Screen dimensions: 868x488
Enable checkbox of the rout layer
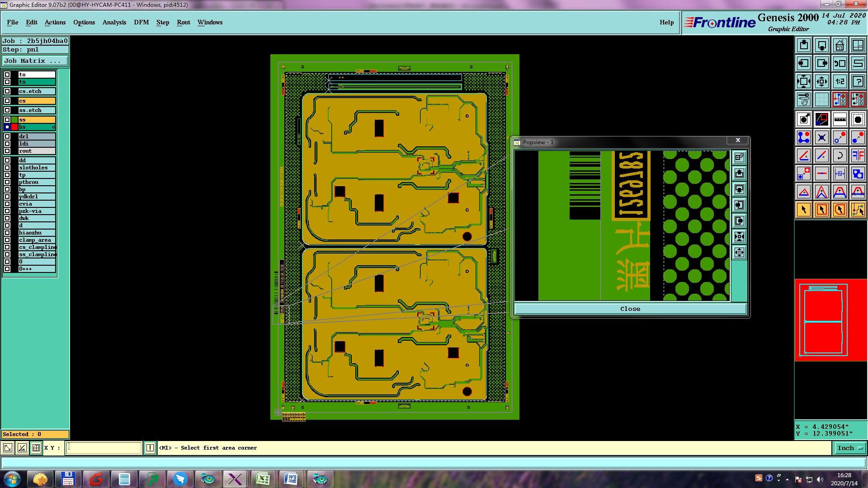pyautogui.click(x=7, y=151)
